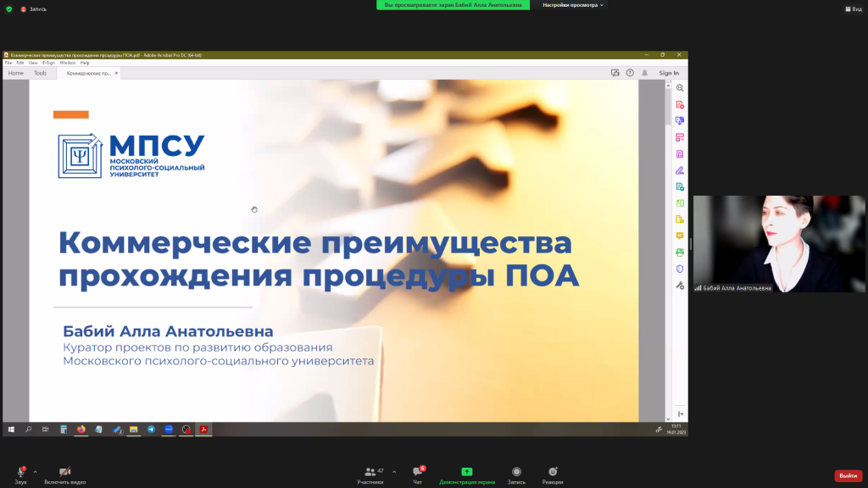Open the File menu in Acrobat

pyautogui.click(x=8, y=63)
